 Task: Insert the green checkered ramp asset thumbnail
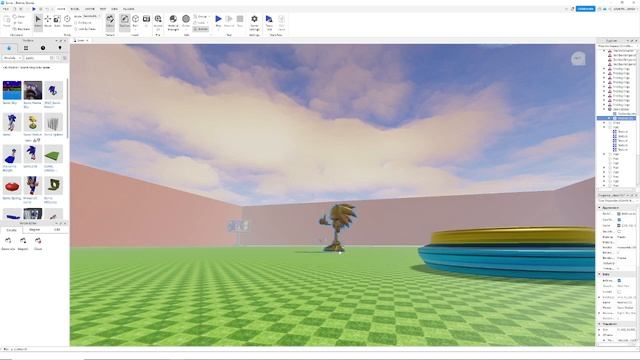pyautogui.click(x=53, y=154)
